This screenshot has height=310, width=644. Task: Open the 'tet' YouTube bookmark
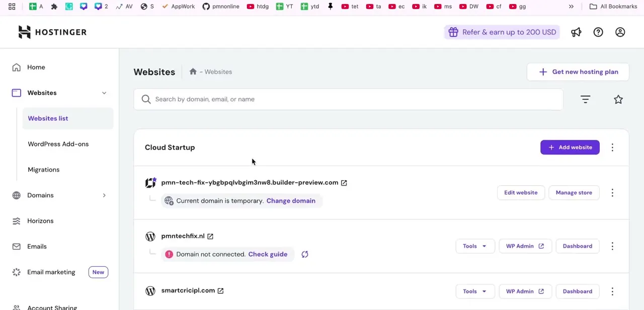pyautogui.click(x=350, y=7)
